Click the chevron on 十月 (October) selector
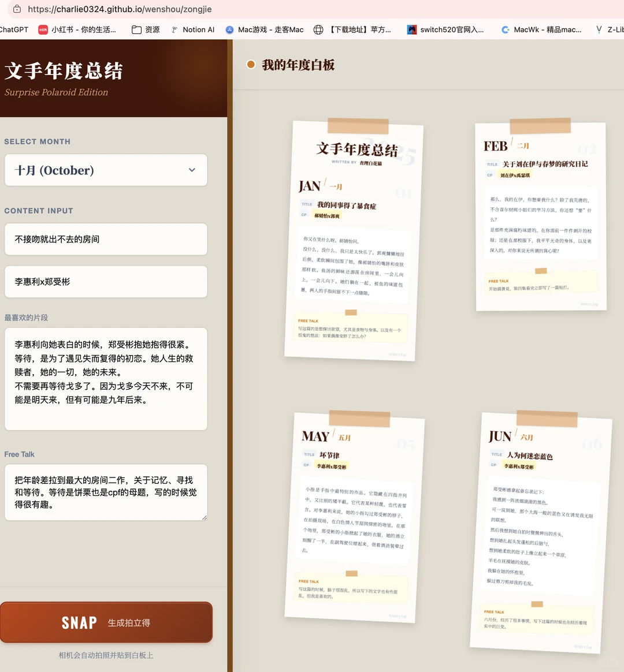This screenshot has width=624, height=672. click(x=192, y=170)
